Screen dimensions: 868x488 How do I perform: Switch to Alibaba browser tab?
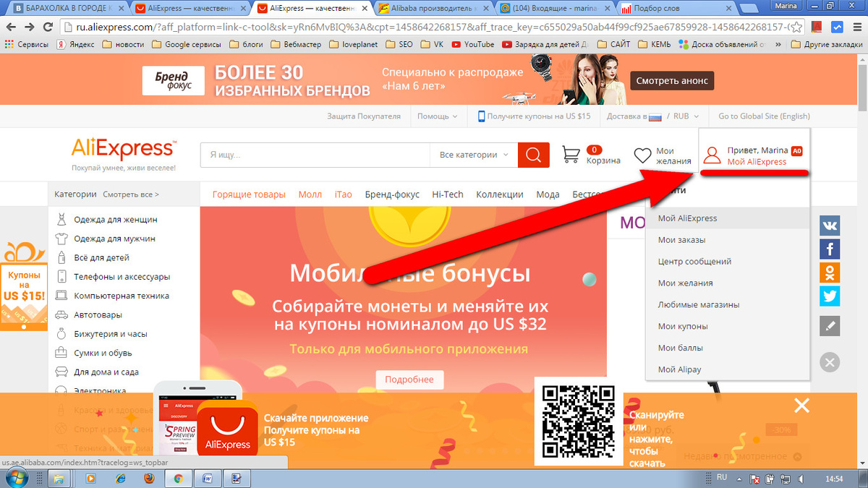435,9
